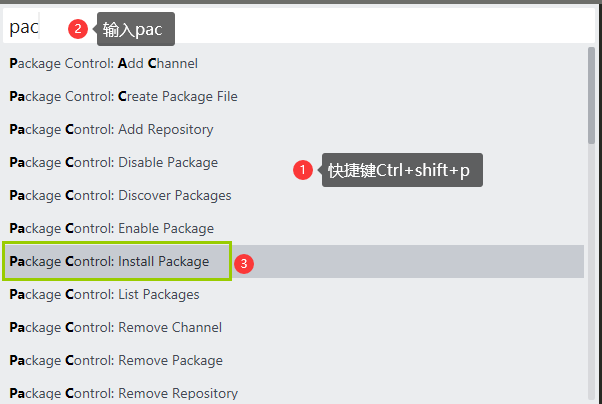
Task: Click the Ctrl+shift+p shortcut tooltip
Action: pos(402,171)
